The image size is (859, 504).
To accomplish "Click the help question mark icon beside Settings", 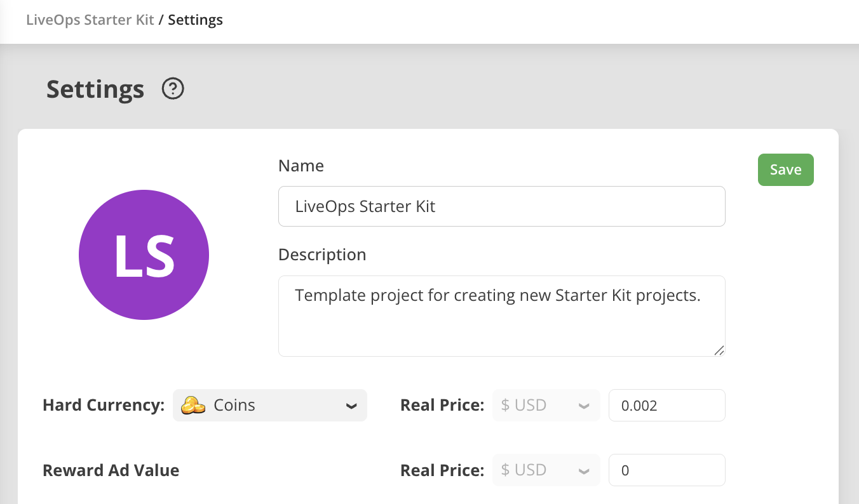I will (x=173, y=89).
